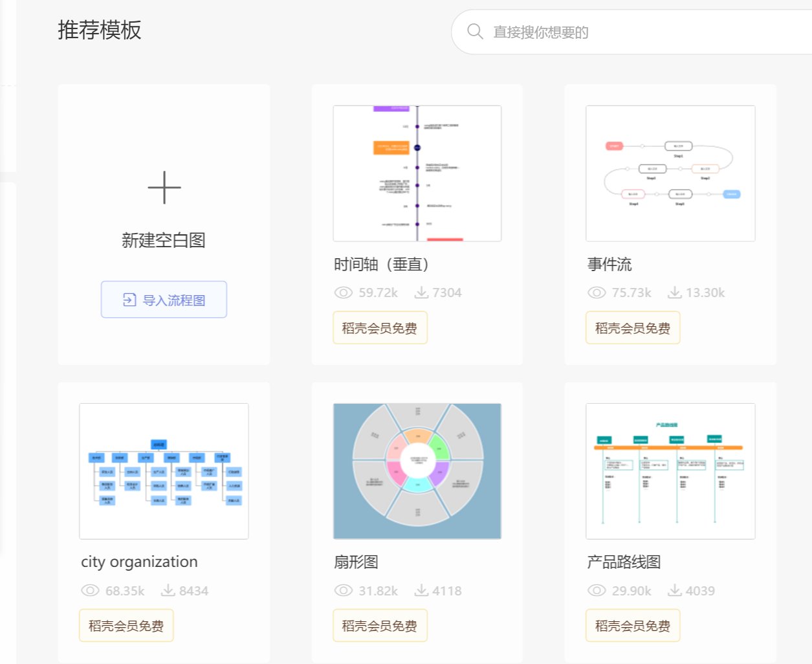Click the download icon next to 13.30k
Viewport: 812px width, 664px height.
click(675, 292)
